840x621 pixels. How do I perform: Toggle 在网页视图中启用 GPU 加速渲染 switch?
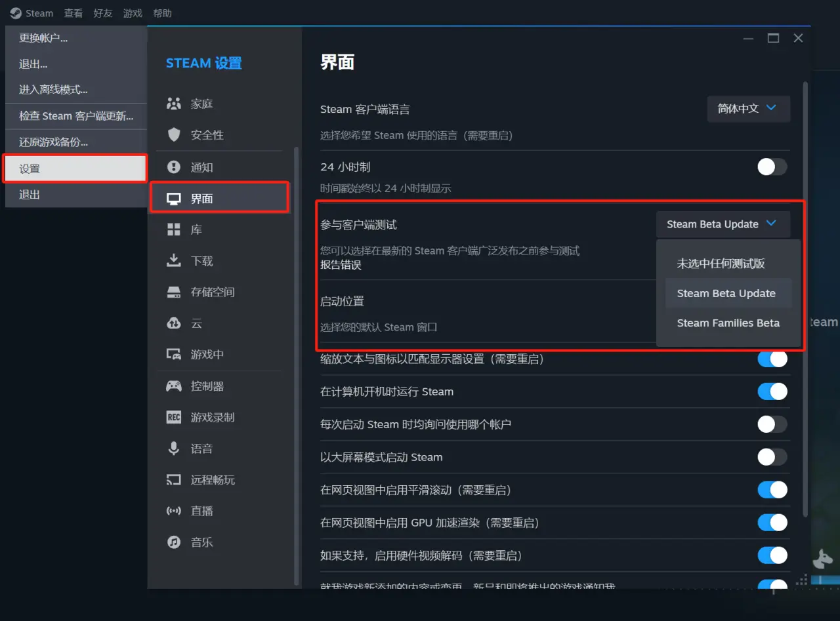772,523
